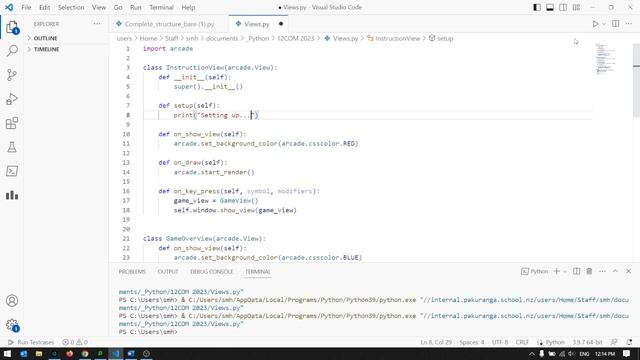The image size is (640, 360).
Task: Open the Help menu
Action: click(188, 7)
